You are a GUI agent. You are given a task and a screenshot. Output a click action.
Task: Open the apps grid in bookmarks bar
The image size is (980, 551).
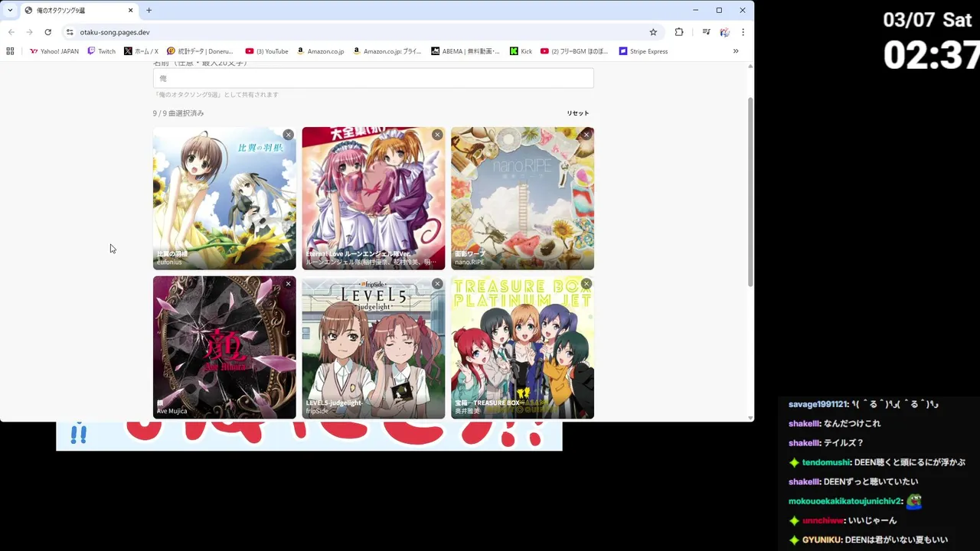click(x=10, y=51)
